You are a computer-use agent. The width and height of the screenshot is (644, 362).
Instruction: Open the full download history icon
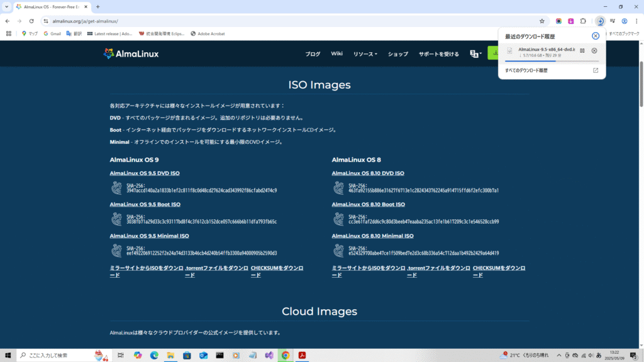[596, 70]
